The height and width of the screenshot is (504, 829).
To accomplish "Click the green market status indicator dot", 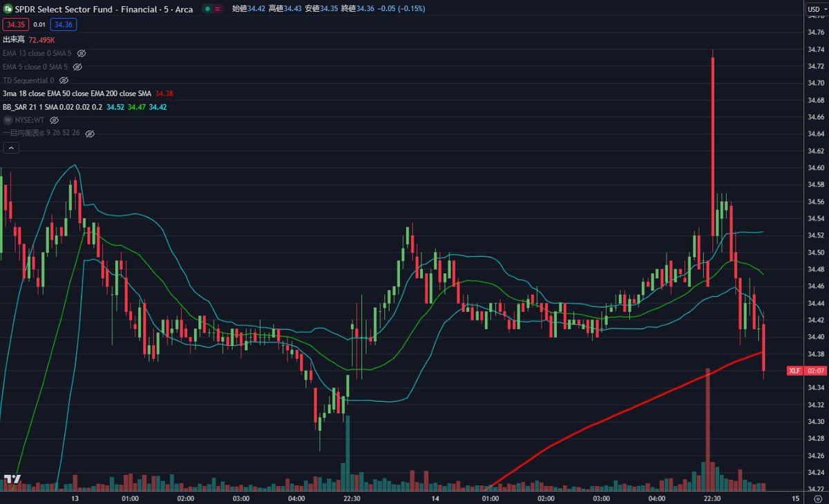I will click(x=208, y=9).
